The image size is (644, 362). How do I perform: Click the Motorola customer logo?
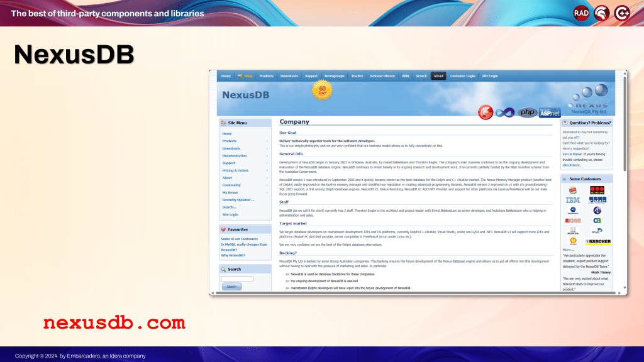coord(573,211)
